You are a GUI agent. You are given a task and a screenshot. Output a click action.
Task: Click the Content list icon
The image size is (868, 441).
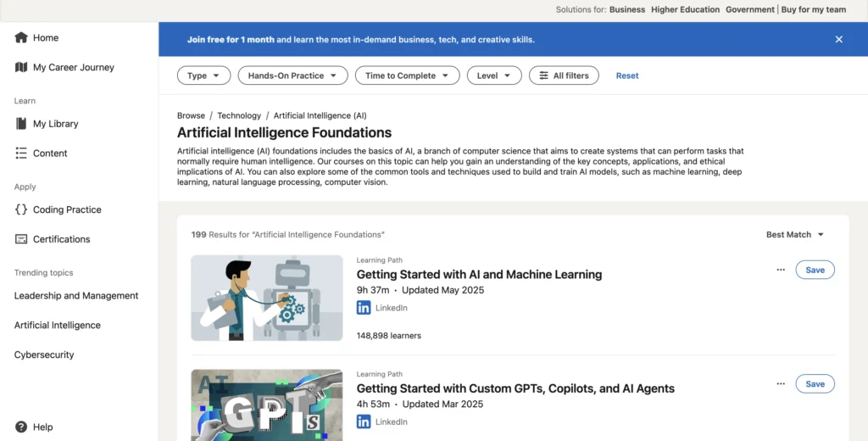pos(21,153)
